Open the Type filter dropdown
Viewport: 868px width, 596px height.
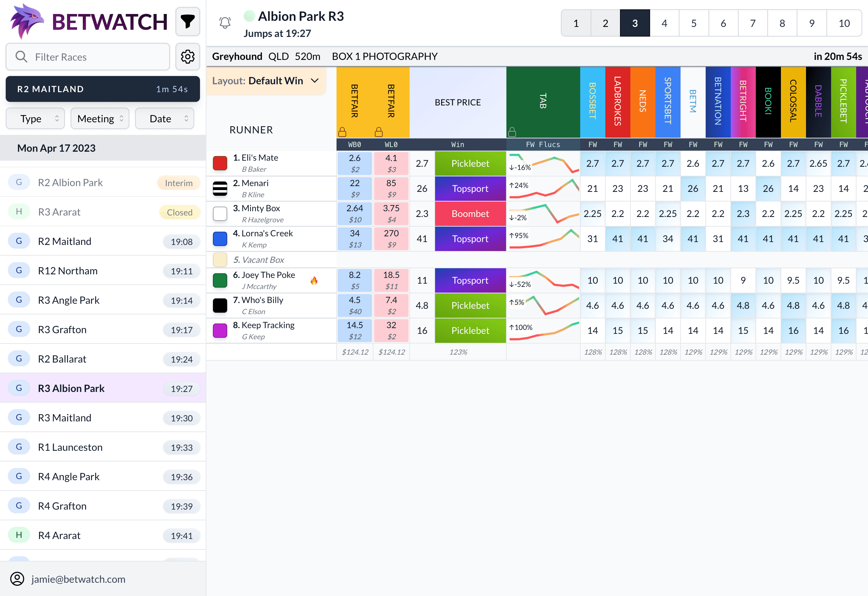coord(35,118)
